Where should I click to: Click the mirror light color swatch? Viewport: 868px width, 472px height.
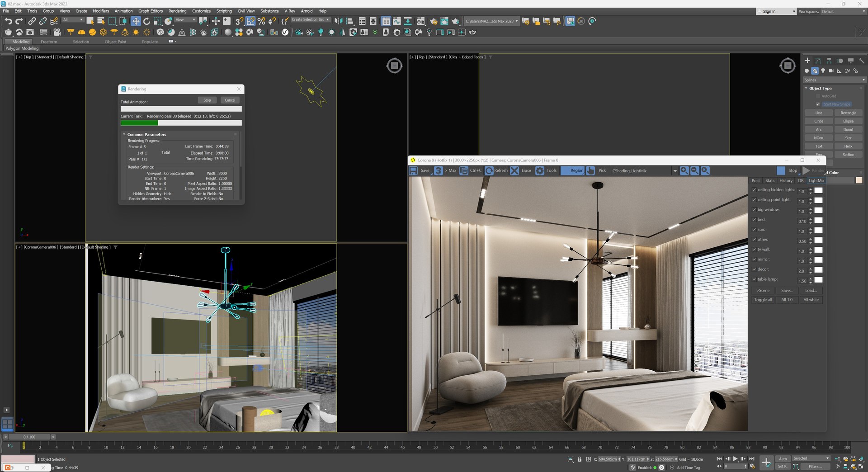[818, 260]
